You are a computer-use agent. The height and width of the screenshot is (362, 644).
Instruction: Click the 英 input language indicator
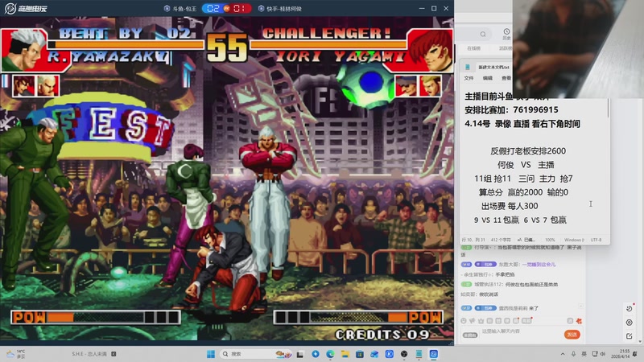point(584,354)
